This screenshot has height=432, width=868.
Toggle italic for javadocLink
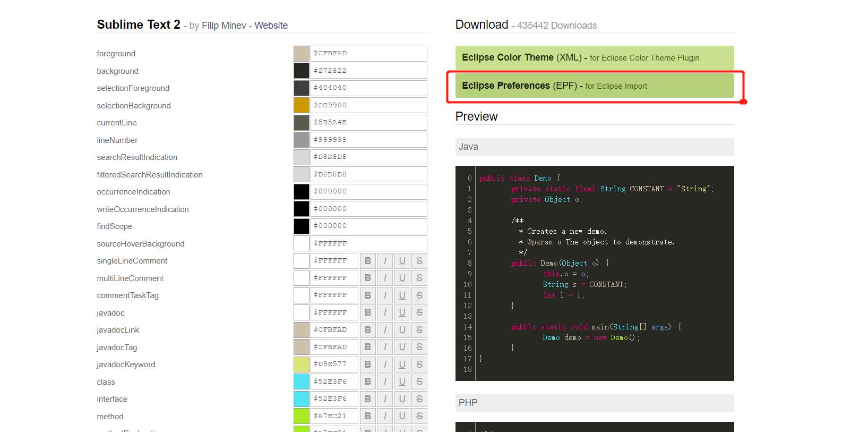pyautogui.click(x=385, y=330)
